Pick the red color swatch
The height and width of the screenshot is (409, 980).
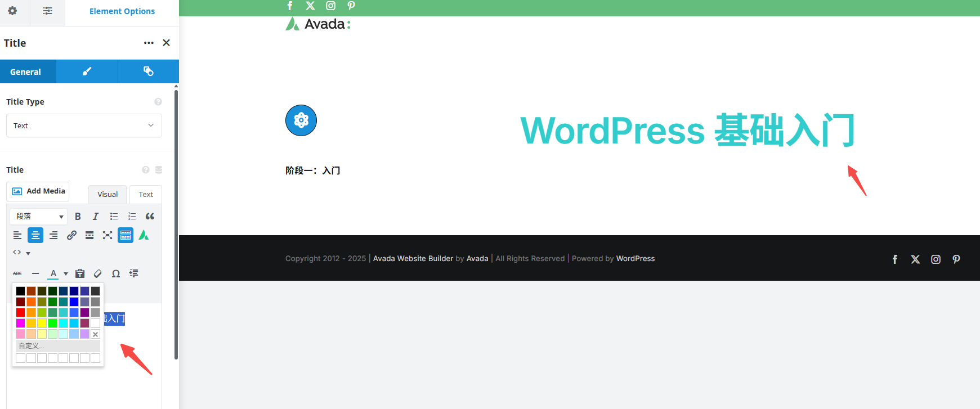[x=20, y=312]
